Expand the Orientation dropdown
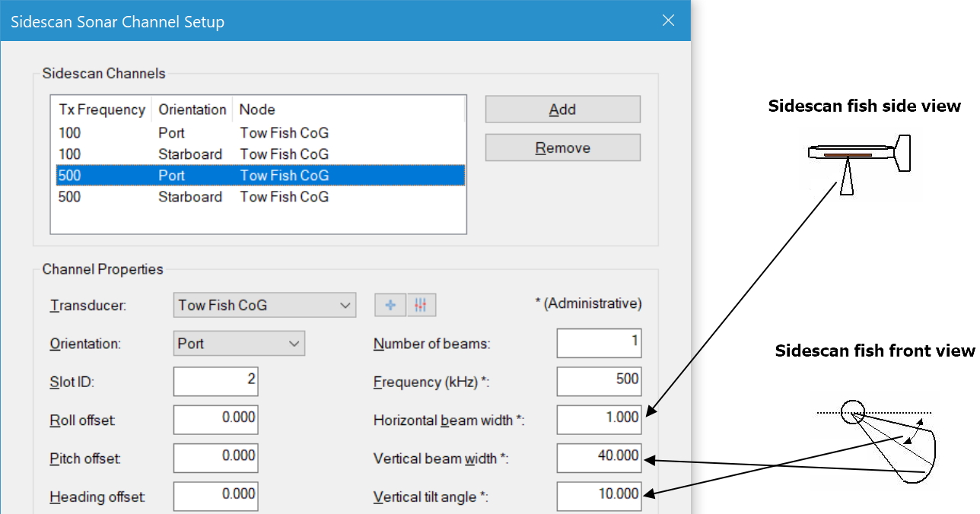Viewport: 980px width, 514px height. [239, 344]
